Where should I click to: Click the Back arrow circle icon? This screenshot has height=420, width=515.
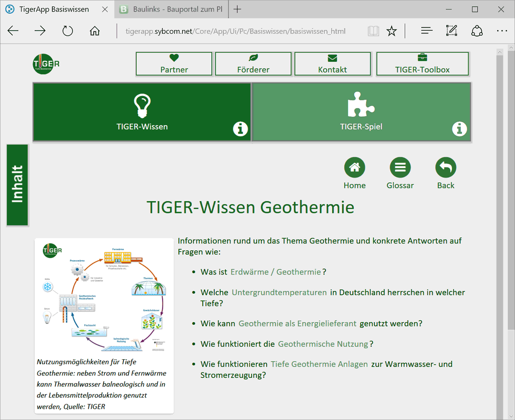446,167
